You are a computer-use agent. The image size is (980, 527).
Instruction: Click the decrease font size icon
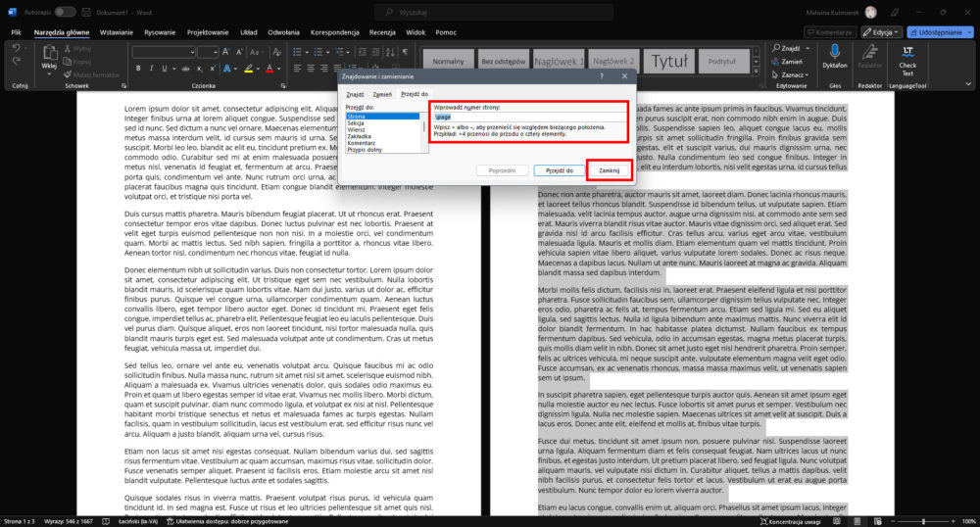239,52
